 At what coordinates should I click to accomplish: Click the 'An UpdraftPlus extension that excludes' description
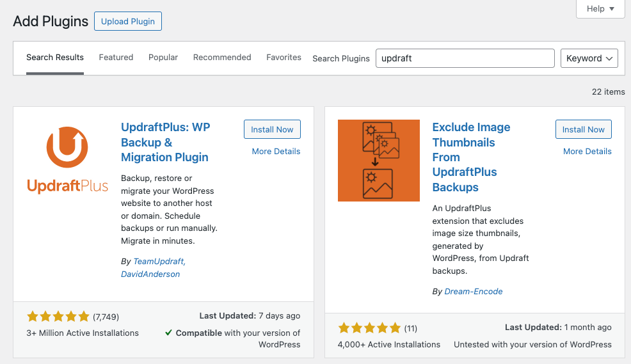pyautogui.click(x=481, y=239)
